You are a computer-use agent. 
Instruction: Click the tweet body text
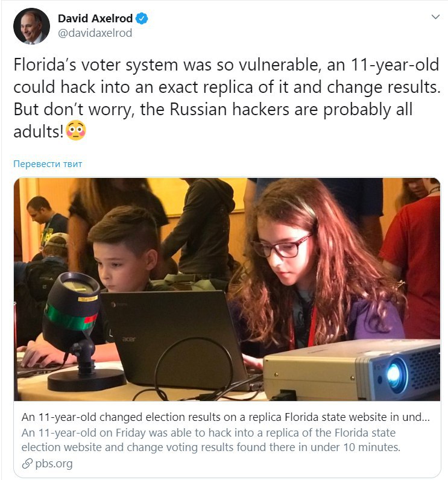(x=227, y=98)
